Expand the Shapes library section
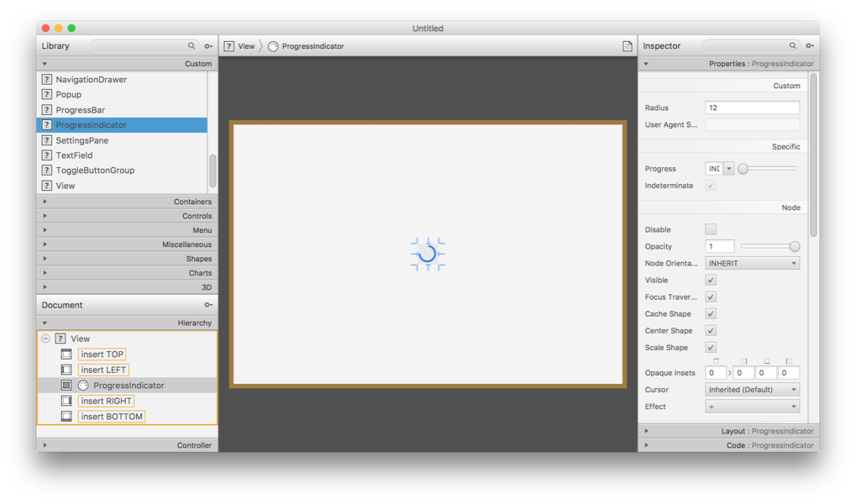Viewport: 856px width, 504px height. (127, 258)
